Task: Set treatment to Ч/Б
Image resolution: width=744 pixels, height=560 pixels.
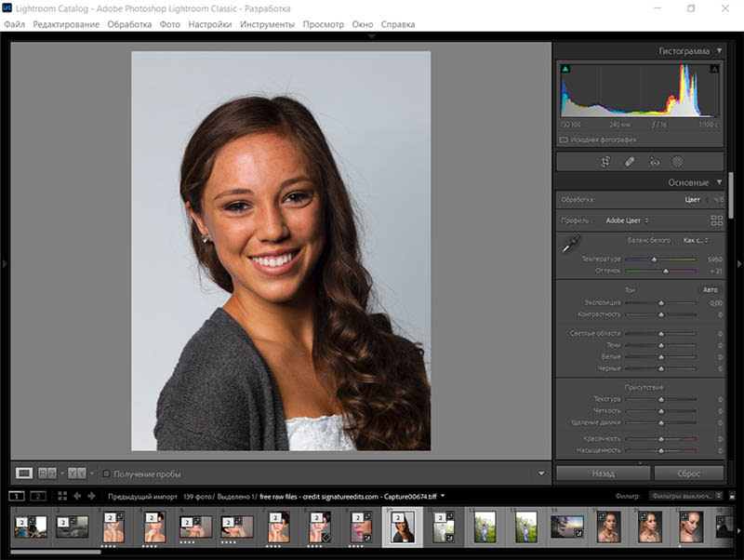Action: (x=718, y=200)
